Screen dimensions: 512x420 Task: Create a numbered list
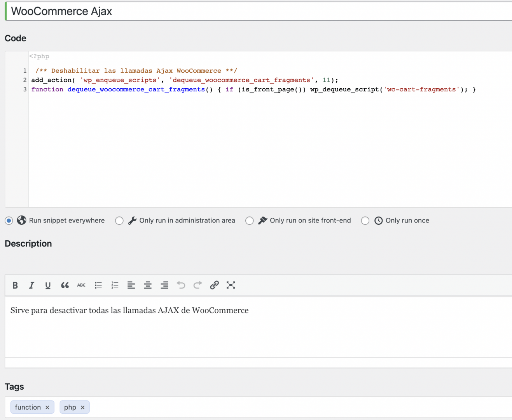[x=115, y=285]
